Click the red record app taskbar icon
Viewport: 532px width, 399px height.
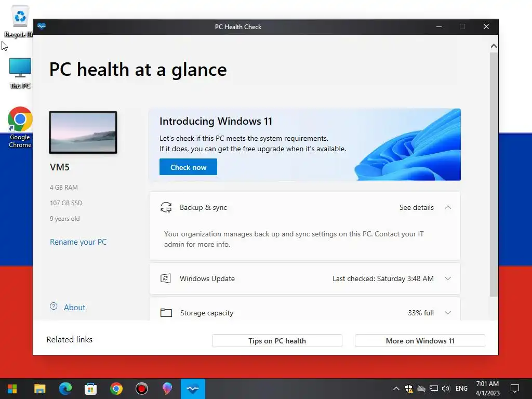click(141, 389)
